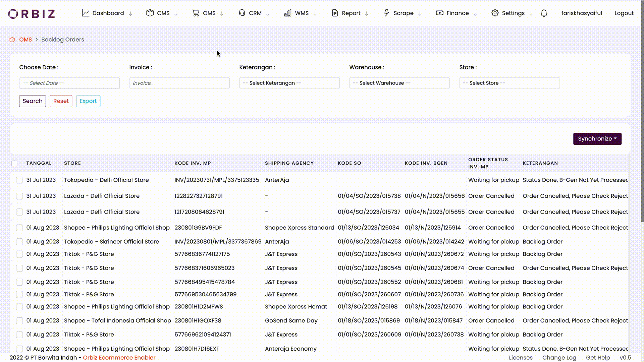Click the Shopee Xpress Hemat cell

click(296, 307)
